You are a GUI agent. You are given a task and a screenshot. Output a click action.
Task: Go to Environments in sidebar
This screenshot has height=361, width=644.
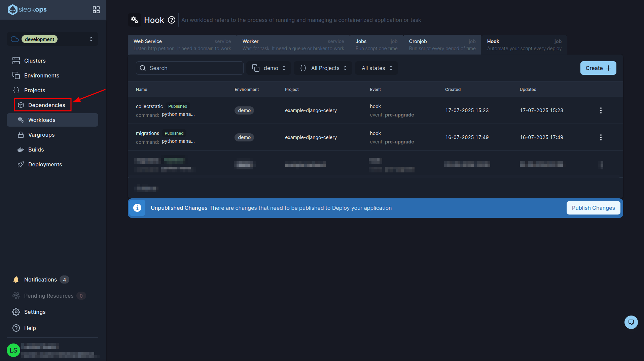click(52, 75)
